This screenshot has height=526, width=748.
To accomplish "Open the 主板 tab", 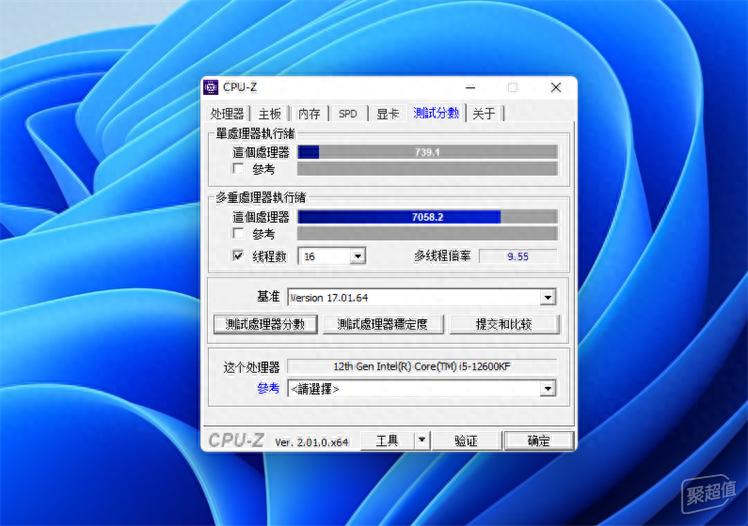I will coord(270,113).
